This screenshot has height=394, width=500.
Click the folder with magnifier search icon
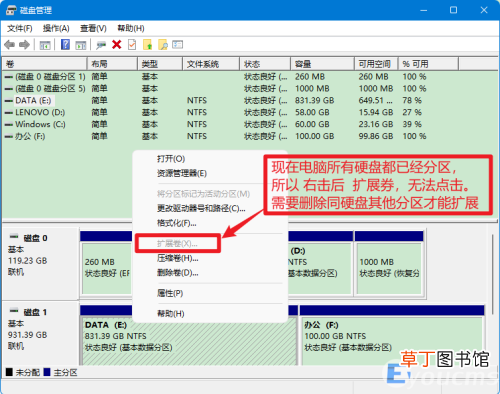click(163, 44)
